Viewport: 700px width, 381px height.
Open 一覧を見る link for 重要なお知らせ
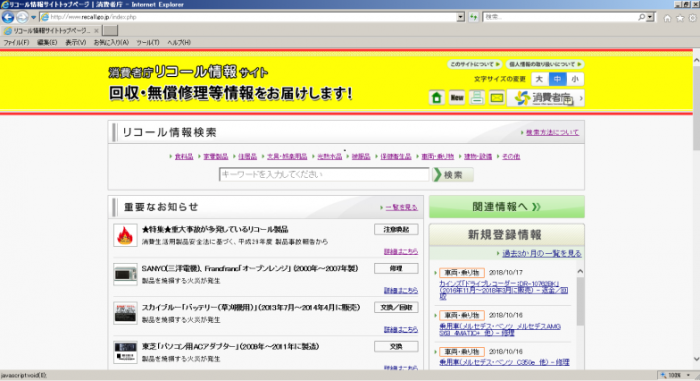pyautogui.click(x=401, y=207)
